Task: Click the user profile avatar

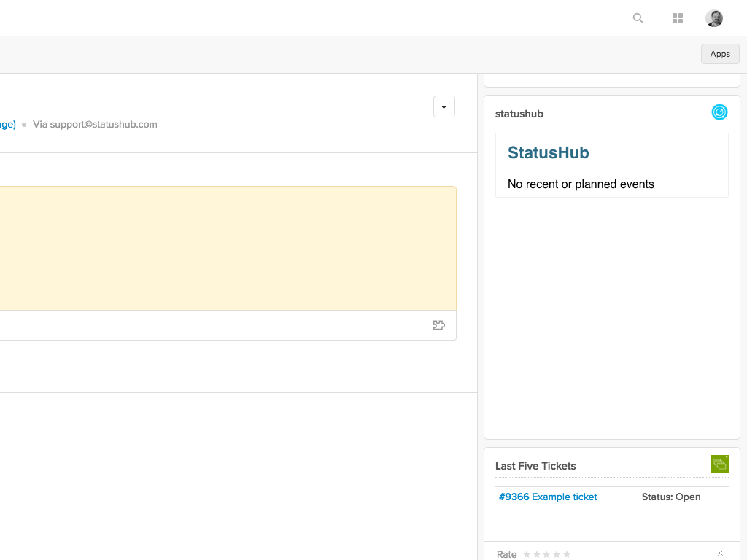Action: pos(714,18)
